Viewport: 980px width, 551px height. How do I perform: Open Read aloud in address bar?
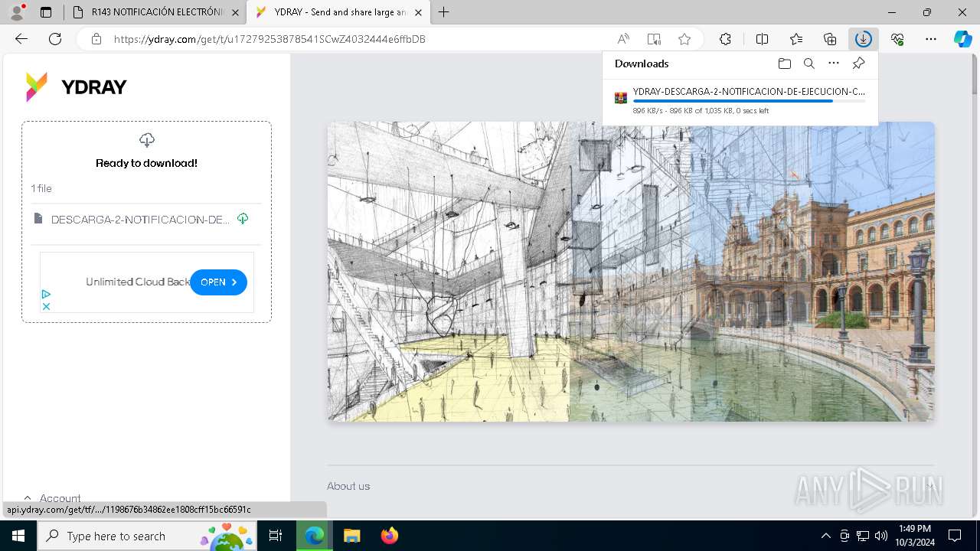(623, 39)
